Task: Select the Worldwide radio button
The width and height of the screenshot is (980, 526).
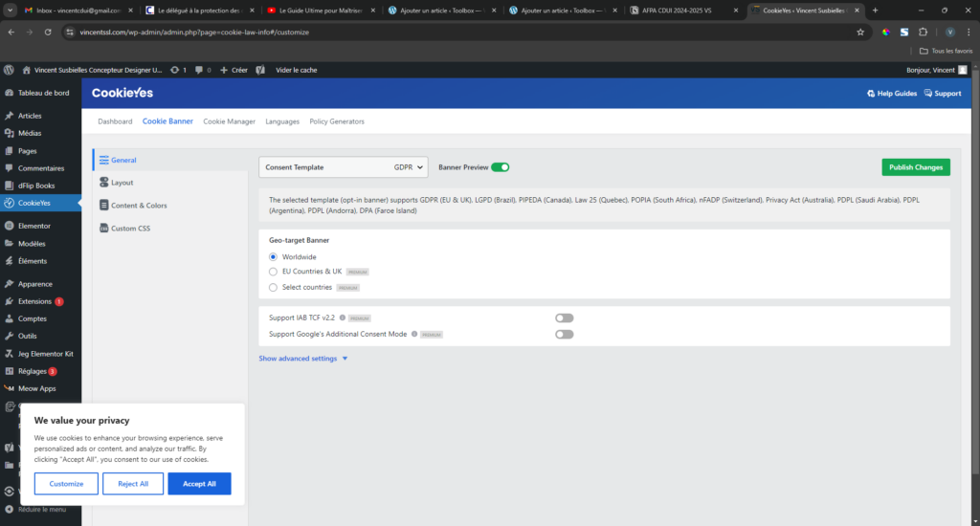Action: (273, 257)
